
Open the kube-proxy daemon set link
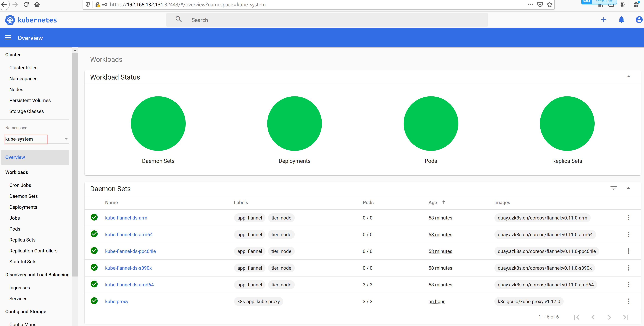coord(116,301)
